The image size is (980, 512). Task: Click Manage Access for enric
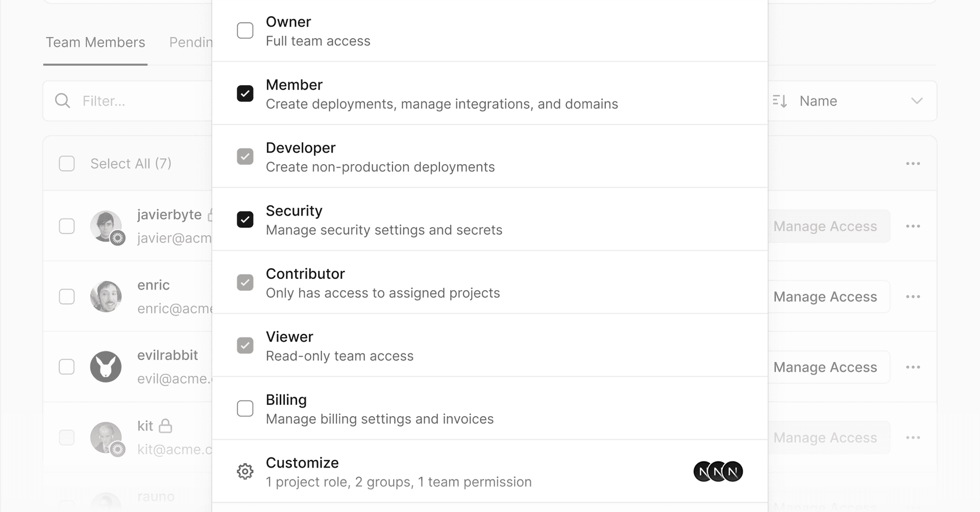pyautogui.click(x=825, y=297)
